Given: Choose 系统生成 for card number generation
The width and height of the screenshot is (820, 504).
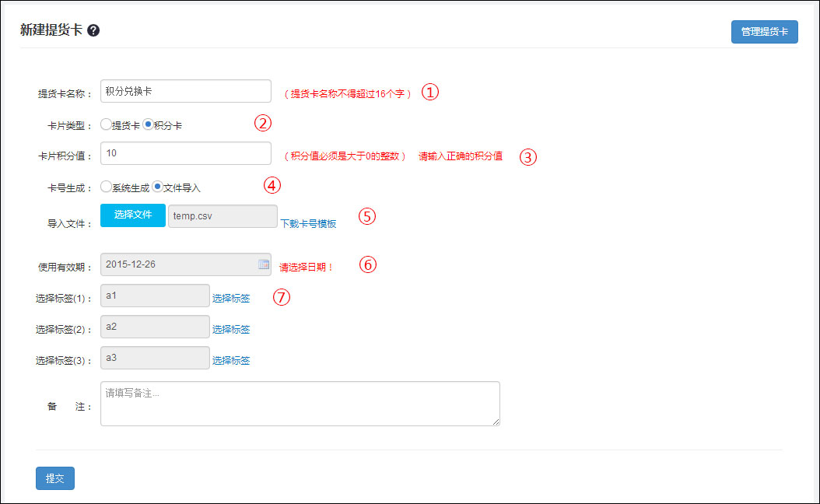Looking at the screenshot, I should click(106, 187).
